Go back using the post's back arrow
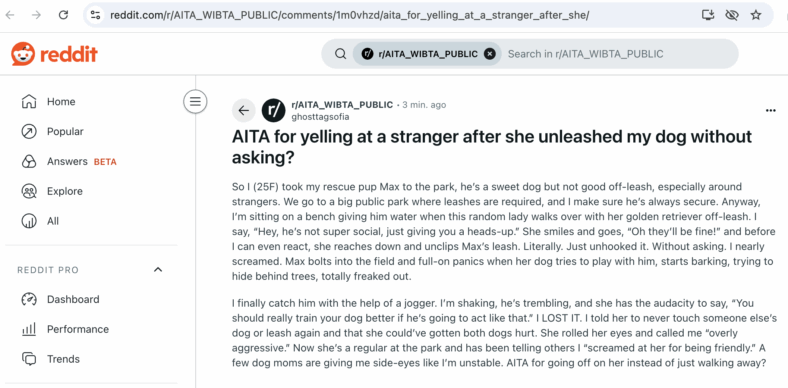This screenshot has height=388, width=788. [x=244, y=111]
